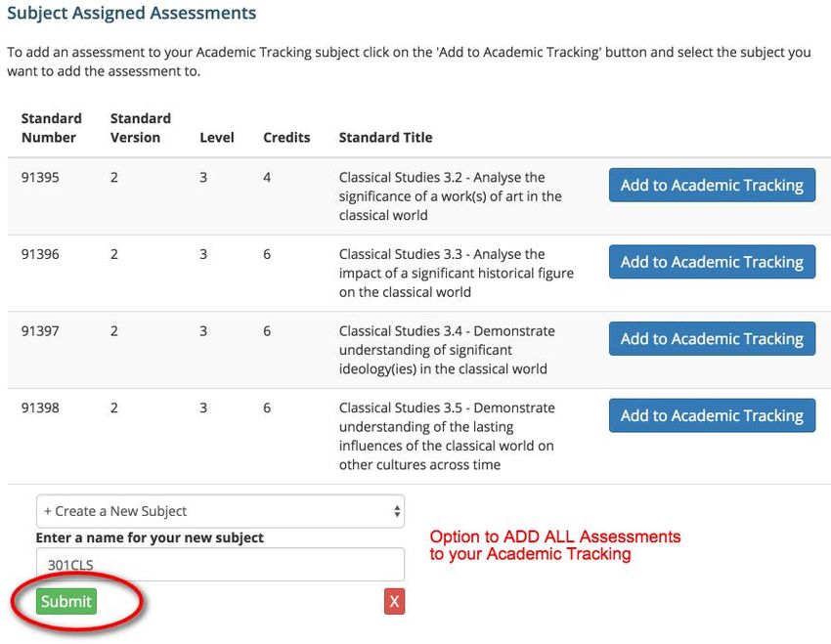Click the Level column header
Image resolution: width=831 pixels, height=644 pixels.
[217, 137]
